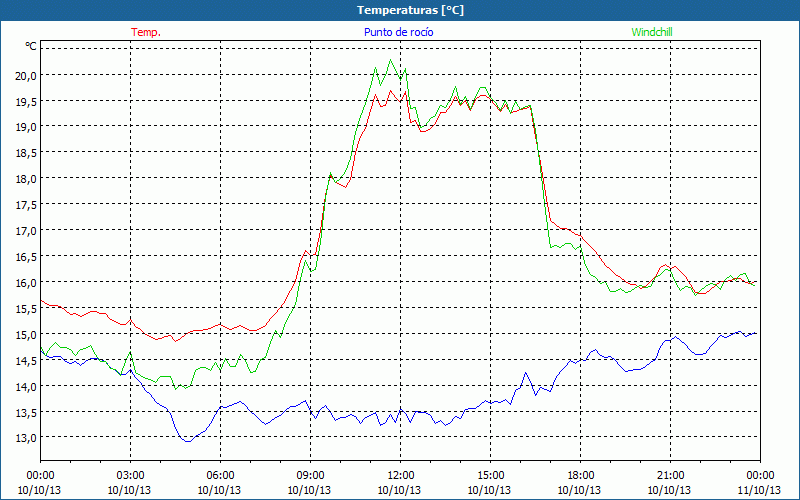800x500 pixels.
Task: Click the "00:00" label above 11/10/13
Action: (760, 476)
